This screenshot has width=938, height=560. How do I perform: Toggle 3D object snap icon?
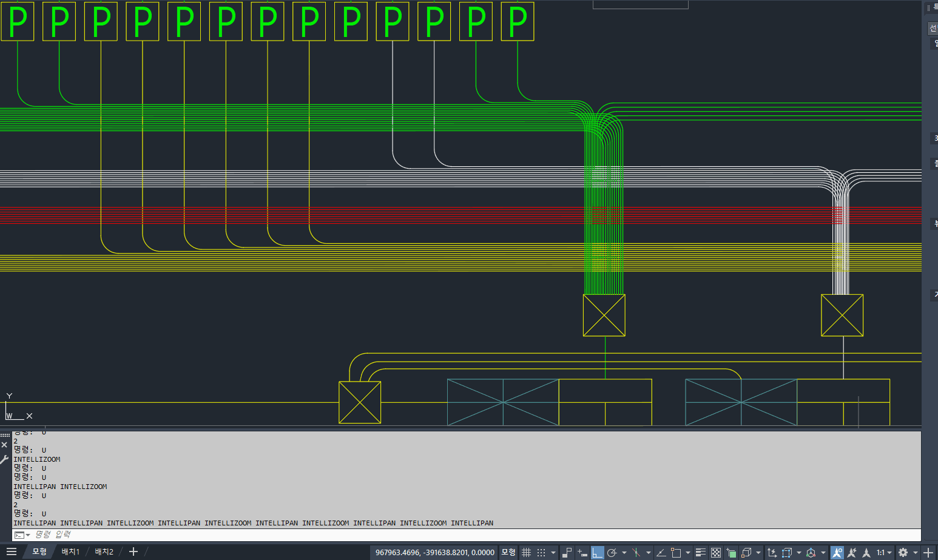pyautogui.click(x=746, y=552)
